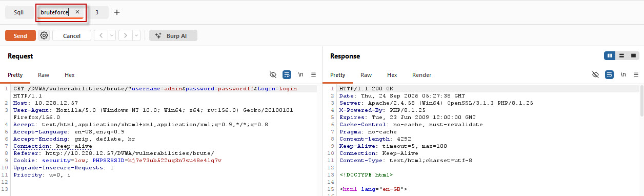
Task: Select top-bottom split layout icon
Action: [621, 55]
